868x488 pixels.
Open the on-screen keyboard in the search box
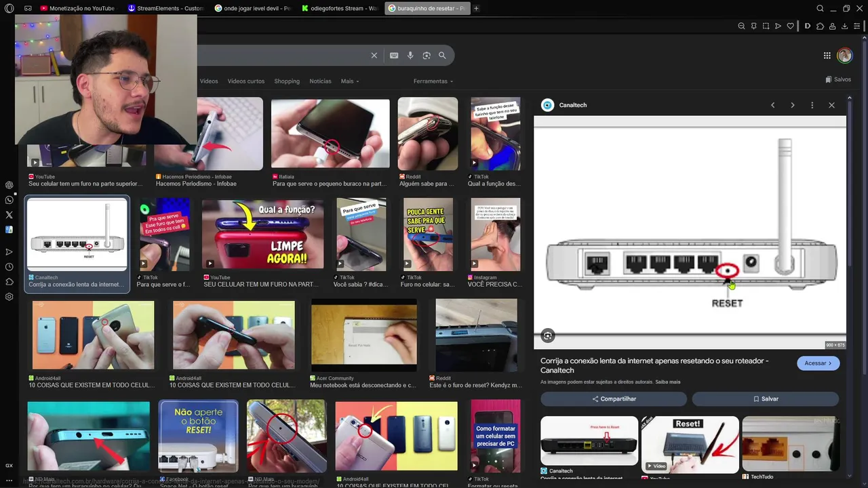pos(394,56)
